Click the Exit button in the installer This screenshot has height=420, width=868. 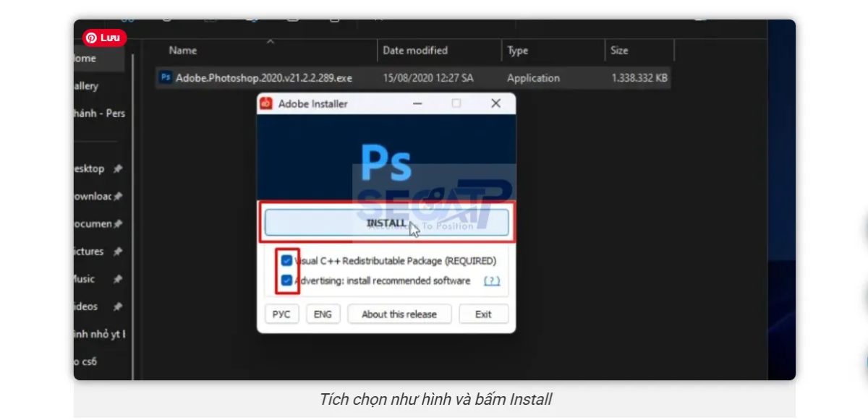(x=483, y=314)
